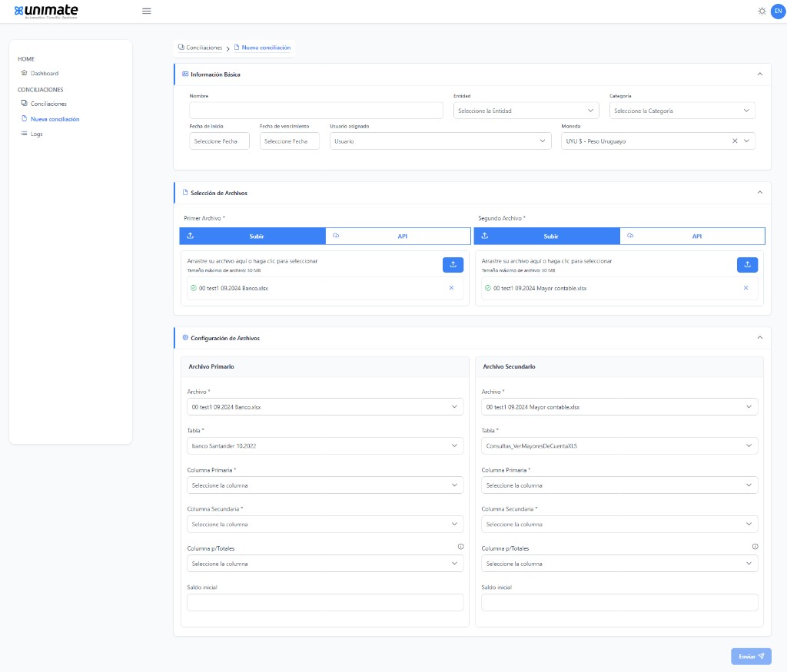The height and width of the screenshot is (672, 787).
Task: Open the EN user avatar menu
Action: [x=778, y=11]
